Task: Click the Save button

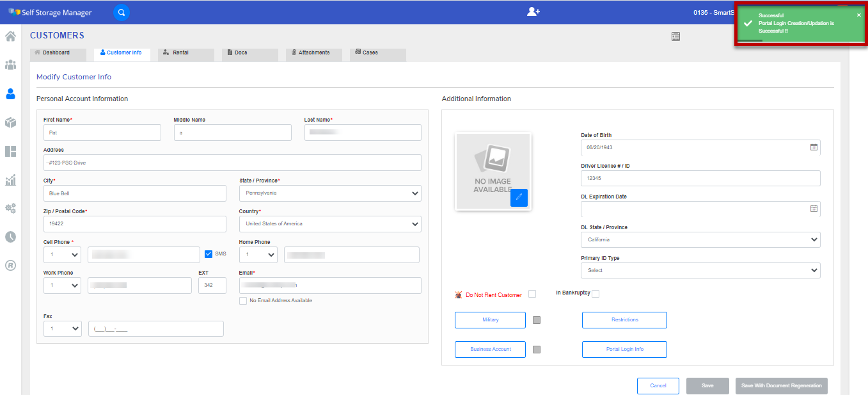Action: [707, 386]
